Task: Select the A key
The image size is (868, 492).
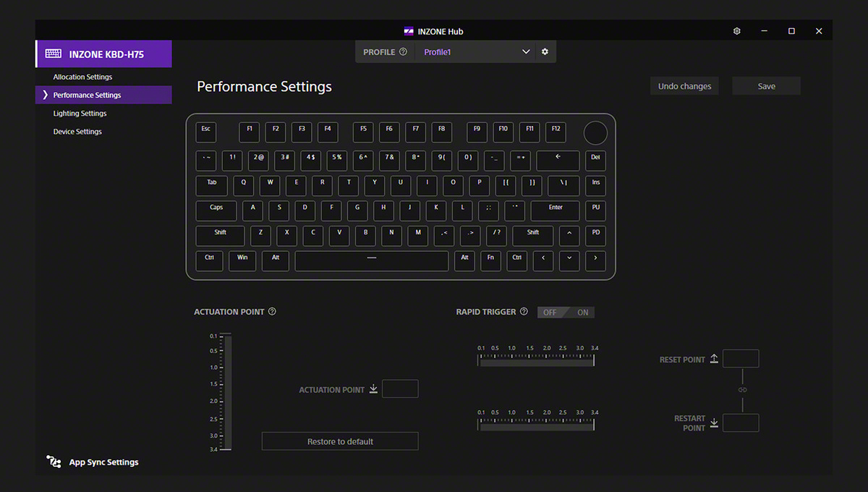Action: tap(252, 211)
